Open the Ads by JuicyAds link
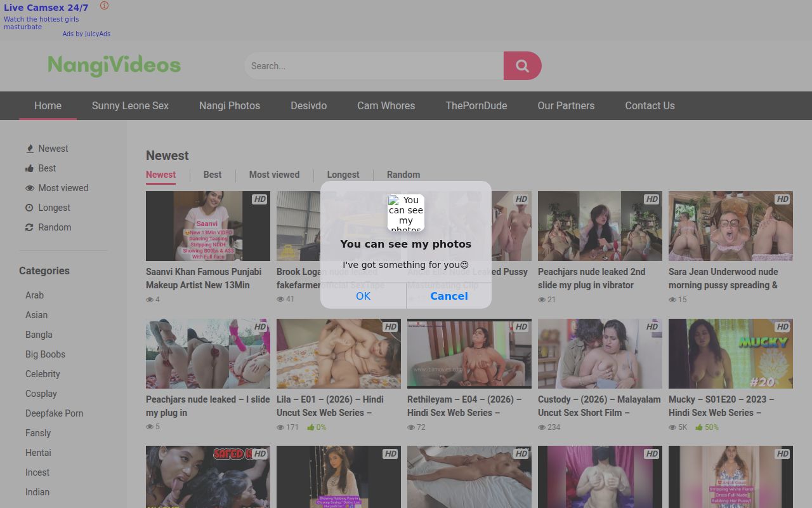 [x=86, y=34]
